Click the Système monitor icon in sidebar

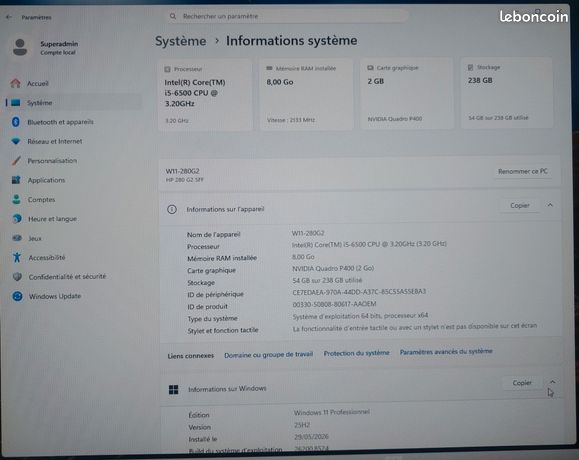[x=16, y=103]
